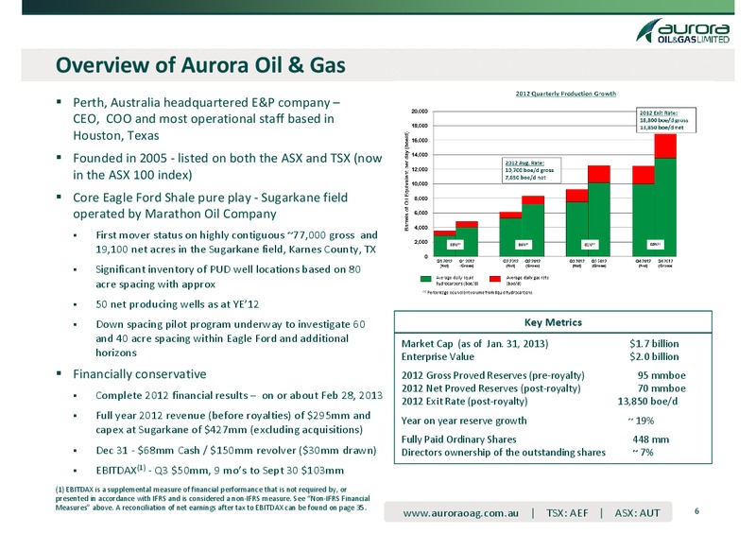Select the 'Founded in 2005' bullet
The width and height of the screenshot is (756, 534).
(x=227, y=166)
